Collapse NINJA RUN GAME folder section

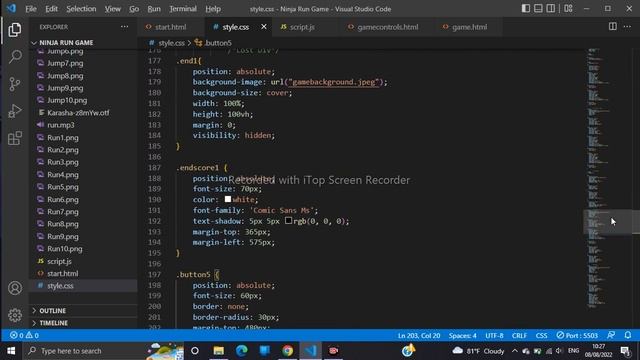pos(66,42)
